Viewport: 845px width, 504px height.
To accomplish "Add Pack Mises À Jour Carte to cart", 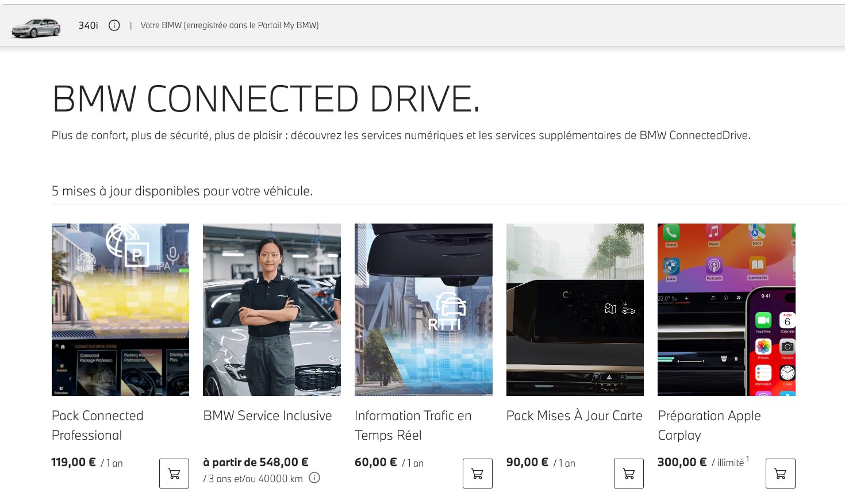I will click(629, 474).
